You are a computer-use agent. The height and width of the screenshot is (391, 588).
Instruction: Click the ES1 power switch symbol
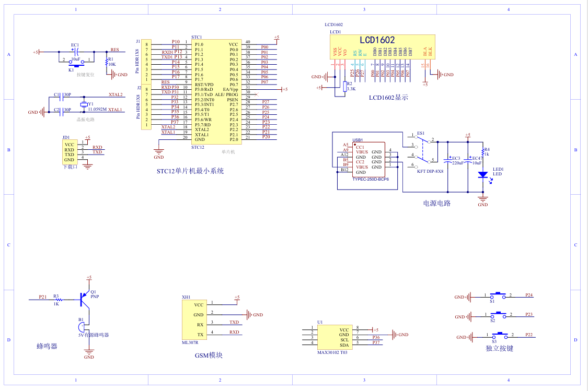(422, 151)
